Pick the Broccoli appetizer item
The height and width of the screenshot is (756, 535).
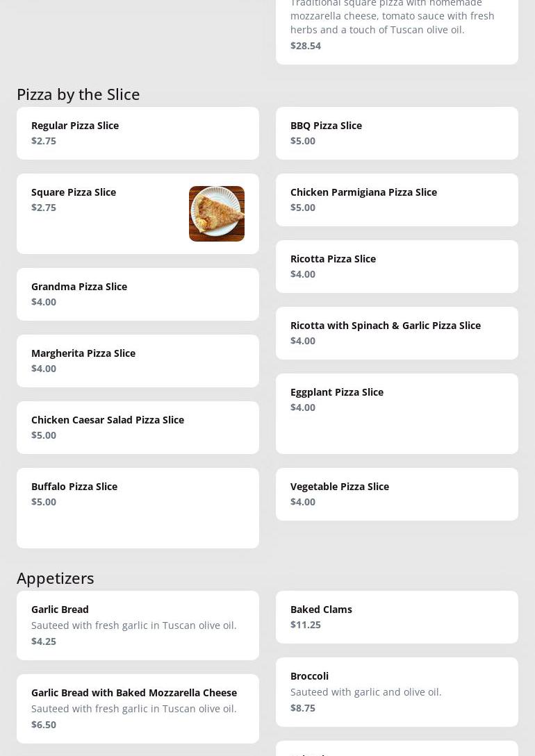397,691
